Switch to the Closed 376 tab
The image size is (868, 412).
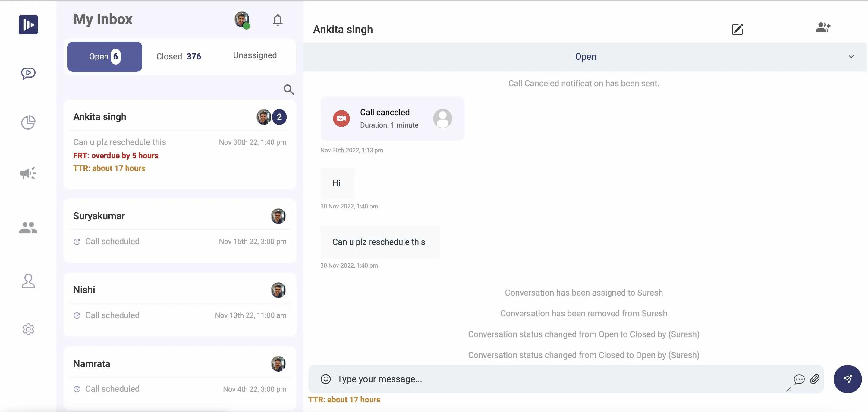179,57
